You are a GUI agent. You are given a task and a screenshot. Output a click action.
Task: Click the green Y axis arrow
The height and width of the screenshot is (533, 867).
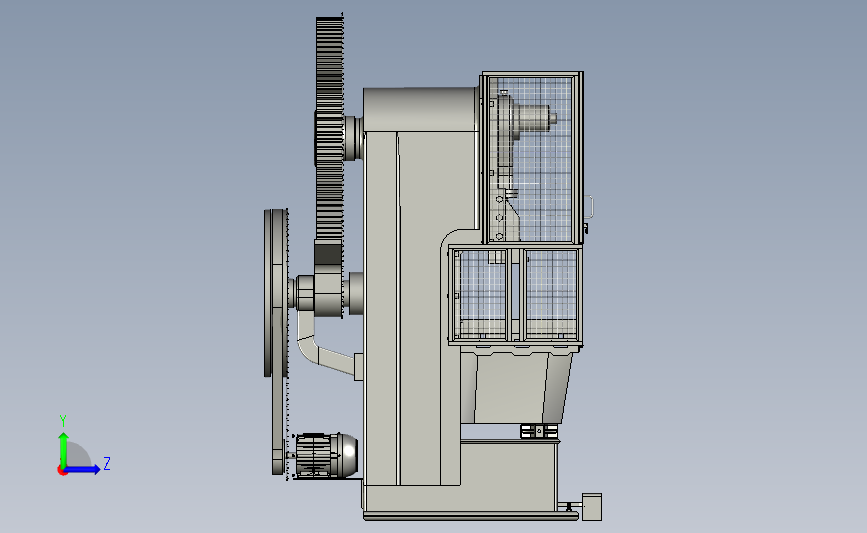pyautogui.click(x=64, y=449)
